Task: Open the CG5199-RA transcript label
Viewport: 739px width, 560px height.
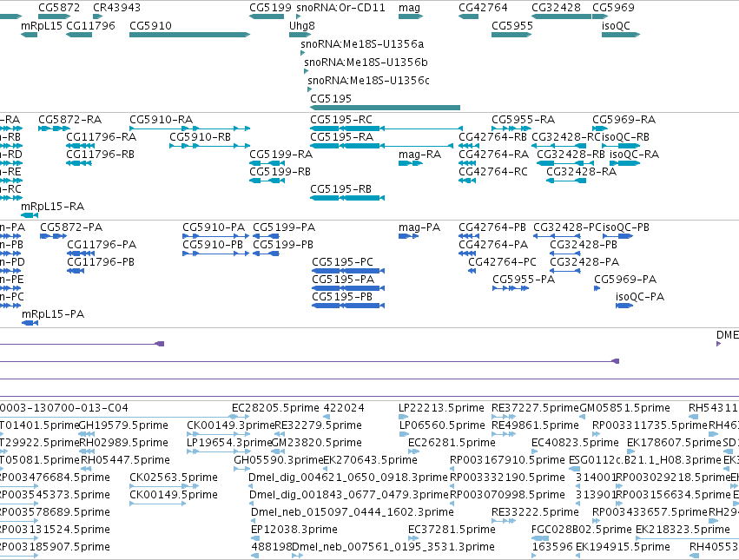Action: (x=280, y=155)
